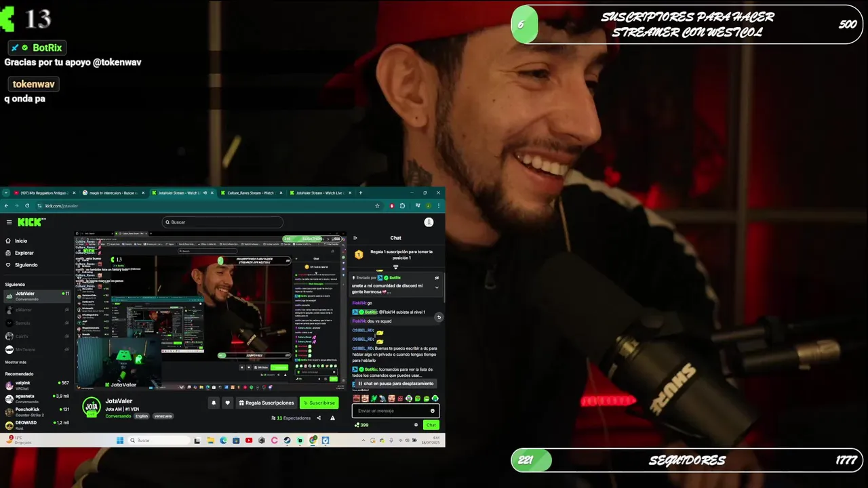Select JotaValer in the followed channels list

(x=37, y=296)
